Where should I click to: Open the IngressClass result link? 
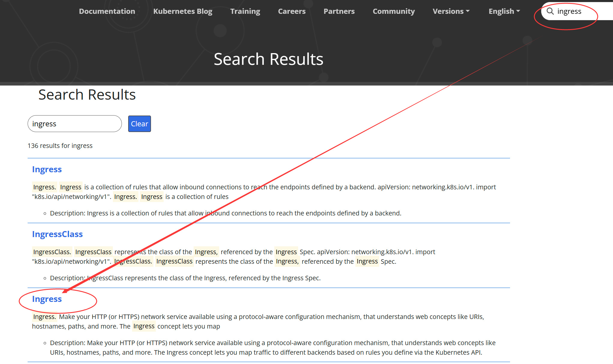coord(57,234)
